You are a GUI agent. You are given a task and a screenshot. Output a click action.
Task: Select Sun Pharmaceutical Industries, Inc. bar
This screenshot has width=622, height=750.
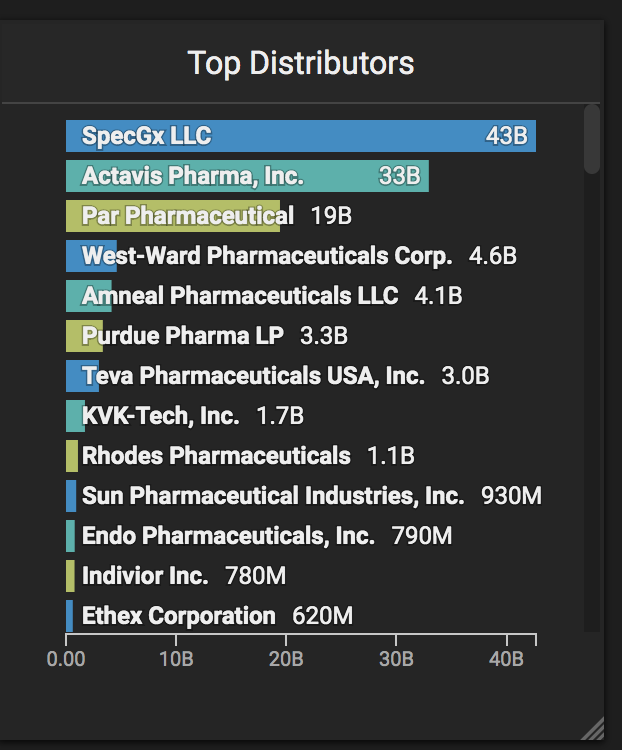71,496
